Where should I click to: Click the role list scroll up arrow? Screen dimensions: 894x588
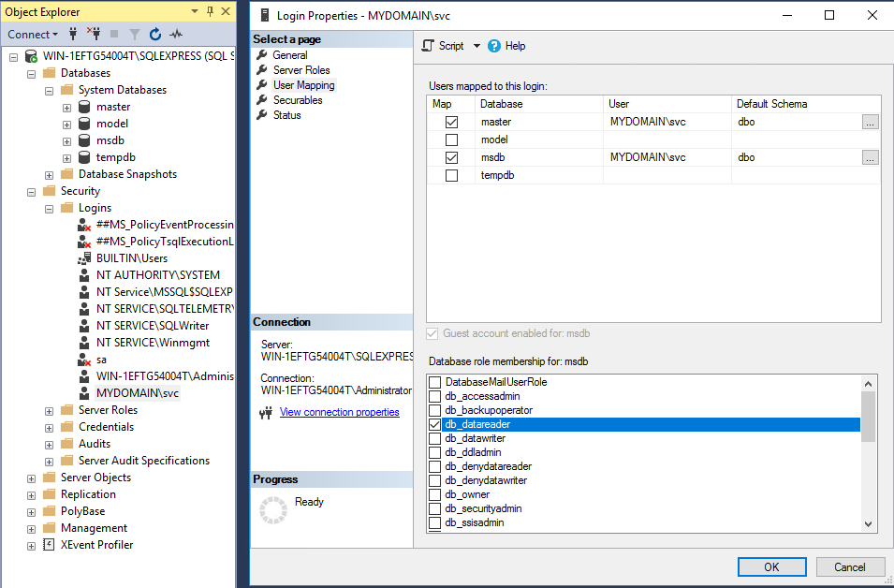[868, 384]
